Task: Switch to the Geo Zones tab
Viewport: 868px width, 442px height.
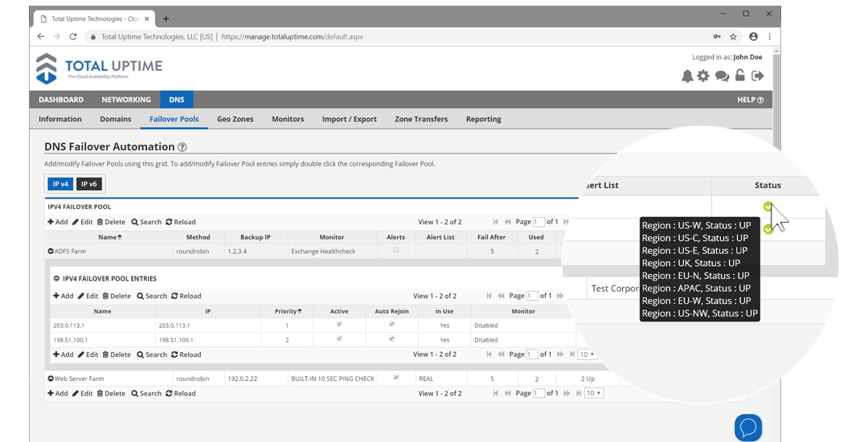Action: 235,119
